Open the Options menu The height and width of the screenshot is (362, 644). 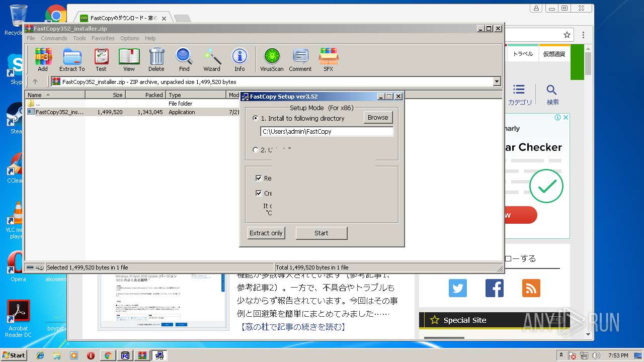click(129, 38)
